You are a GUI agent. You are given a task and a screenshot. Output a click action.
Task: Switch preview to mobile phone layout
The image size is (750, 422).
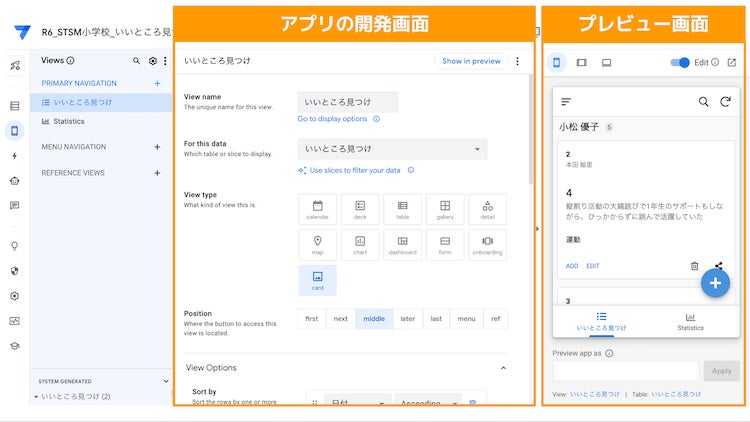[x=556, y=63]
